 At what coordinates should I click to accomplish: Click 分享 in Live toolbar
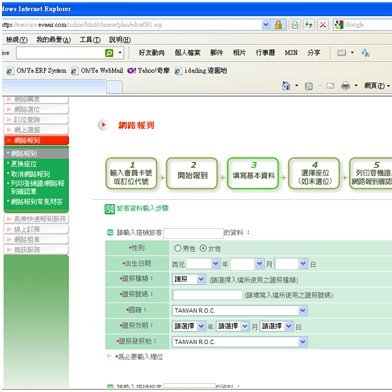314,53
